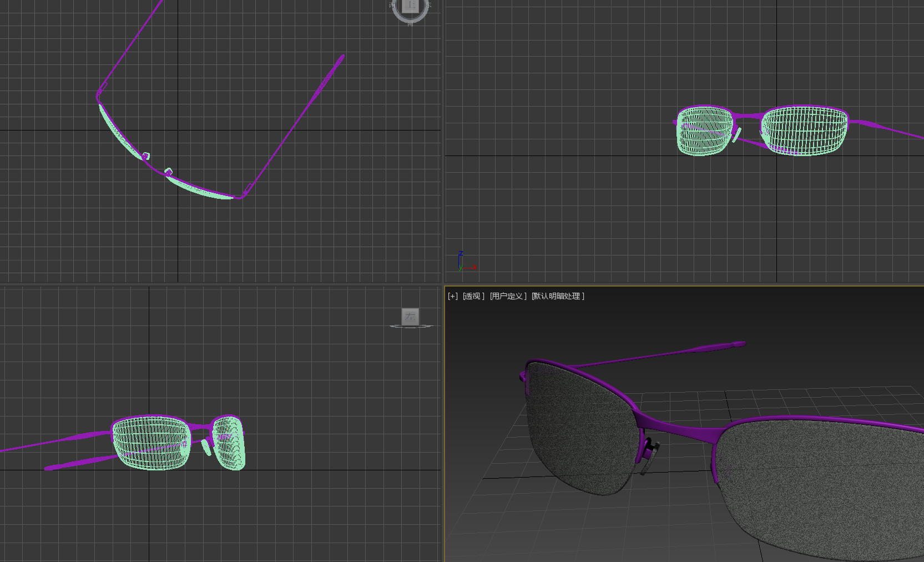
Task: Open the 用户定义 viewport settings menu
Action: coord(508,296)
